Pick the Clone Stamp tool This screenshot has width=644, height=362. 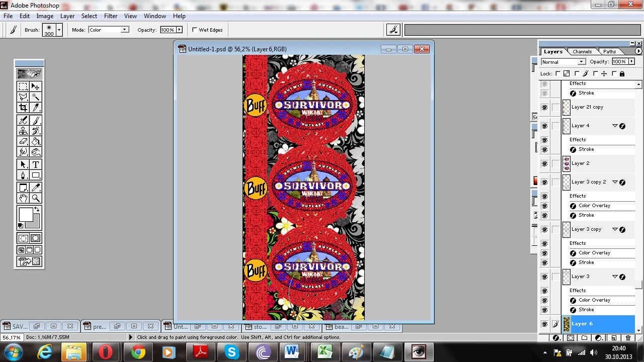[x=23, y=131]
